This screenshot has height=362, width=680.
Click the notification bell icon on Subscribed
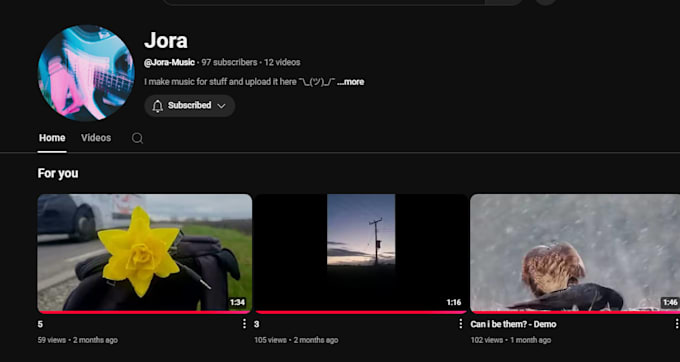point(157,106)
